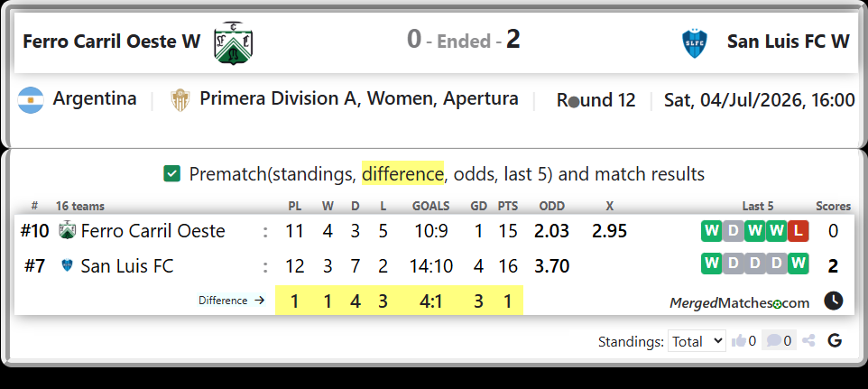Click the Argentina country link
This screenshot has height=389, width=868.
95,99
